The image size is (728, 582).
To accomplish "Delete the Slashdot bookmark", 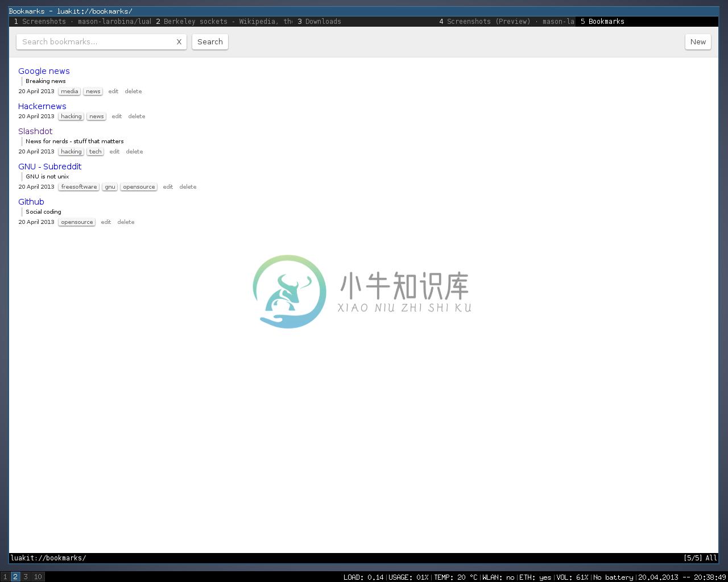I will 134,152.
